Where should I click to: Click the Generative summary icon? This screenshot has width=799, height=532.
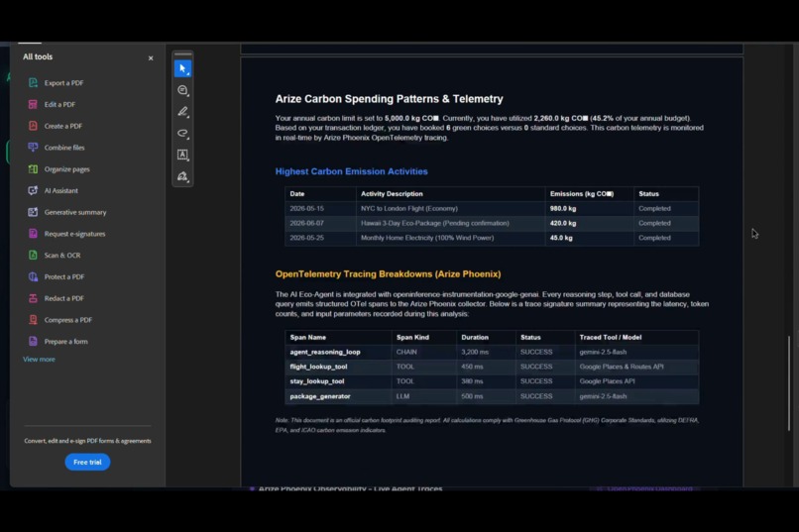tap(33, 212)
